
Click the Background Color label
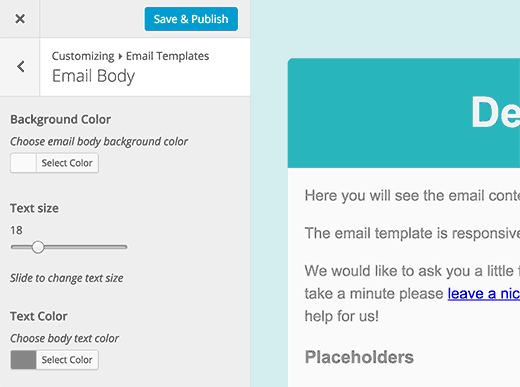pyautogui.click(x=61, y=119)
